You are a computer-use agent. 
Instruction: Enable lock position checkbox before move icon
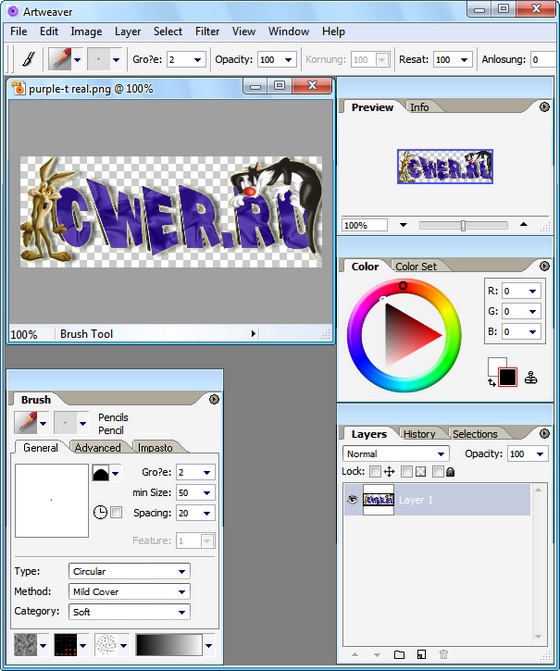coord(375,472)
